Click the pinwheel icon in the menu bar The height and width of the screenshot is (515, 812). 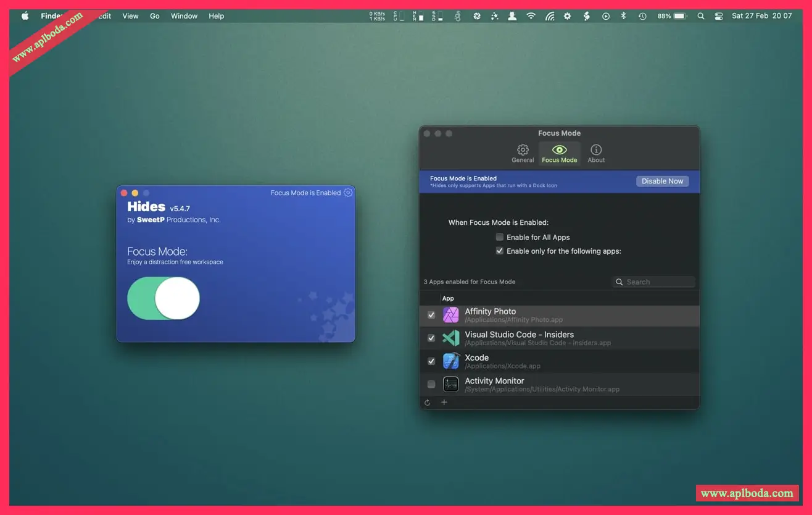477,16
